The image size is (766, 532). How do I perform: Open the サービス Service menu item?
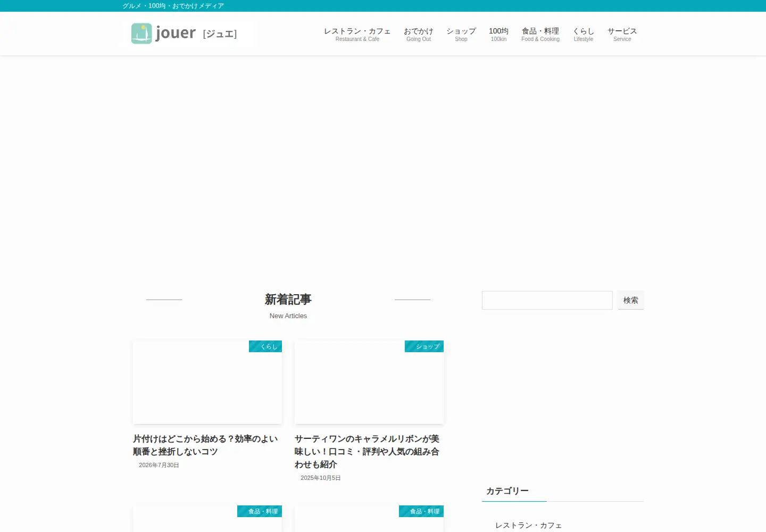622,34
